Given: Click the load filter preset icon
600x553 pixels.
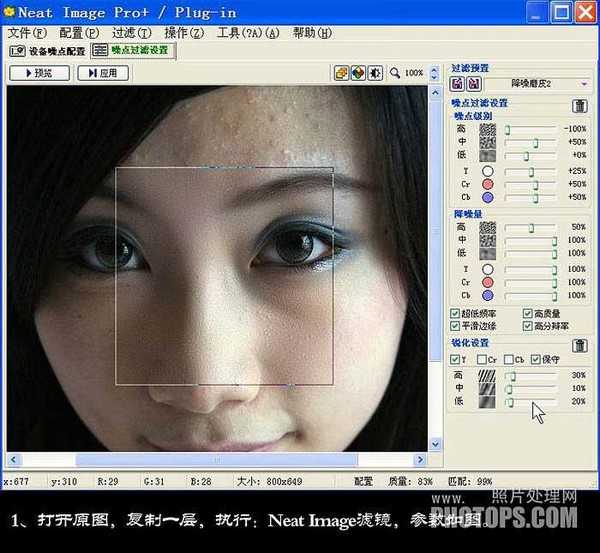Looking at the screenshot, I should (458, 84).
